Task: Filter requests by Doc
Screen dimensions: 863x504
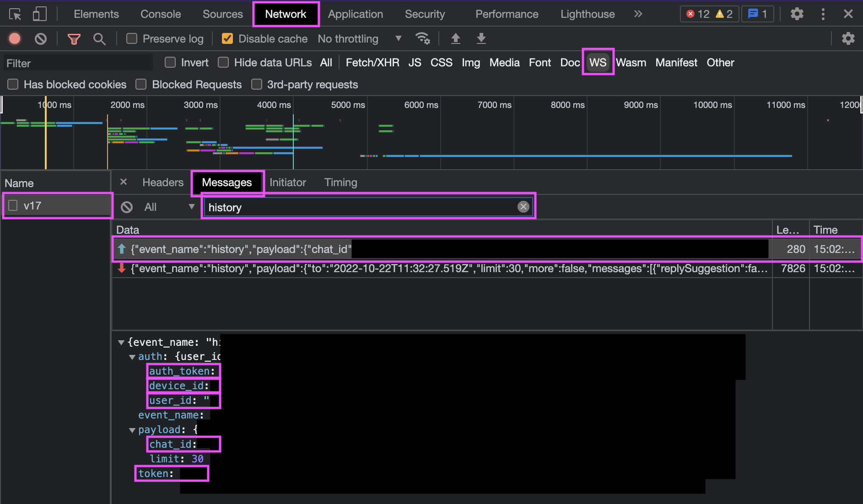Action: click(x=570, y=62)
